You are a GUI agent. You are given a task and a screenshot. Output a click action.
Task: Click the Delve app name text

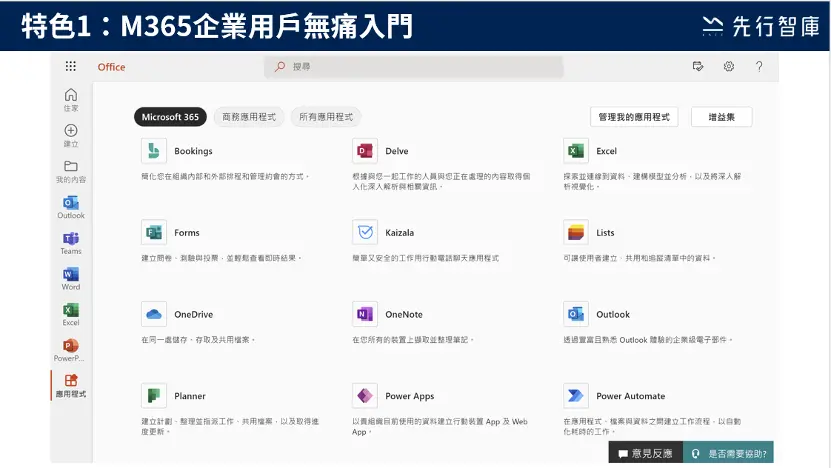tap(397, 151)
